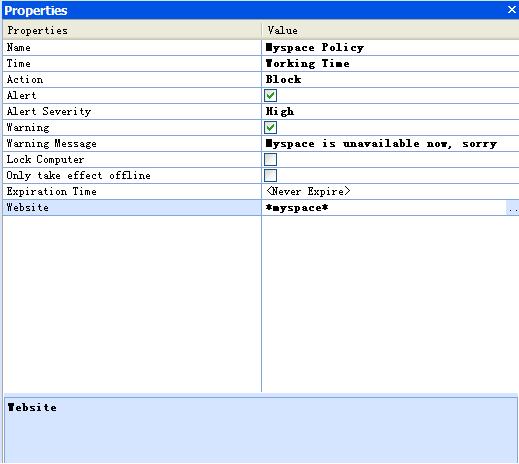Select the Time property label
Image resolution: width=519 pixels, height=464 pixels.
pos(19,64)
